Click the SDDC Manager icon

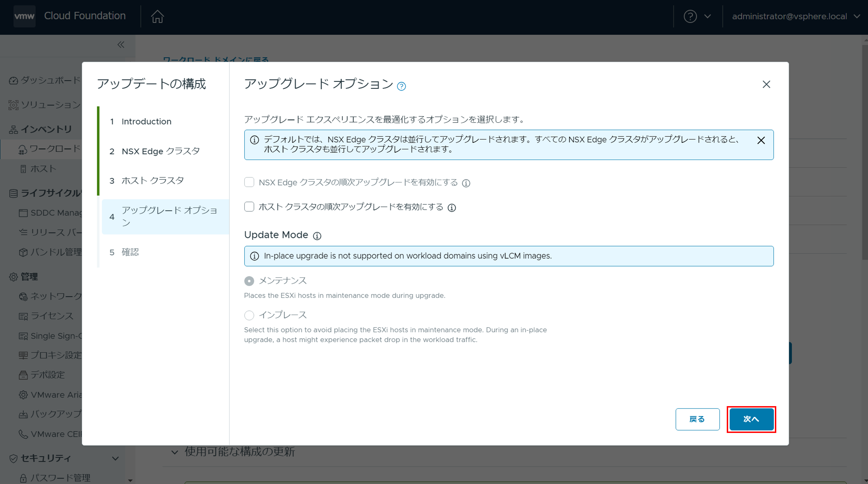click(x=23, y=213)
